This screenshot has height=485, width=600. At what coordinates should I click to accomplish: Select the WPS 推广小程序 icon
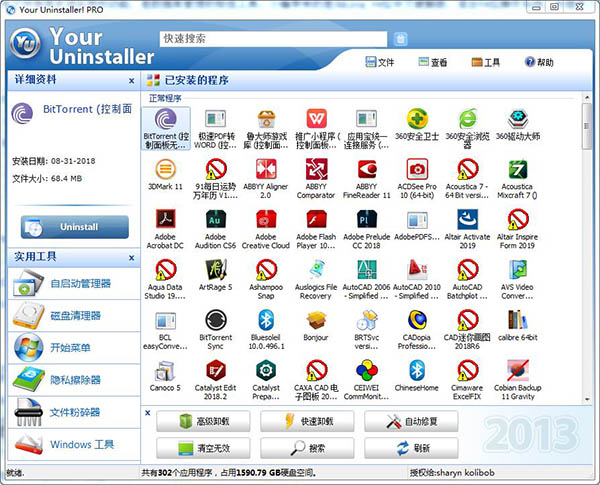[316, 119]
